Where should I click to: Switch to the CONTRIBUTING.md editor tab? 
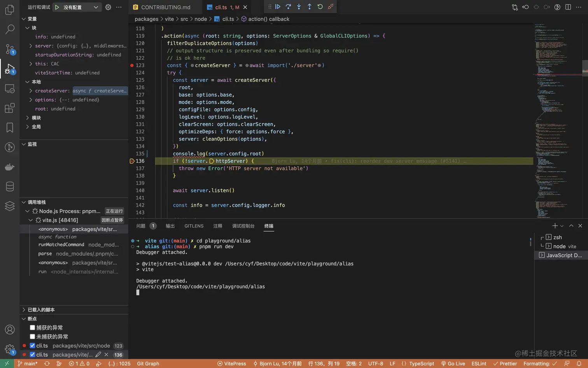pos(165,7)
